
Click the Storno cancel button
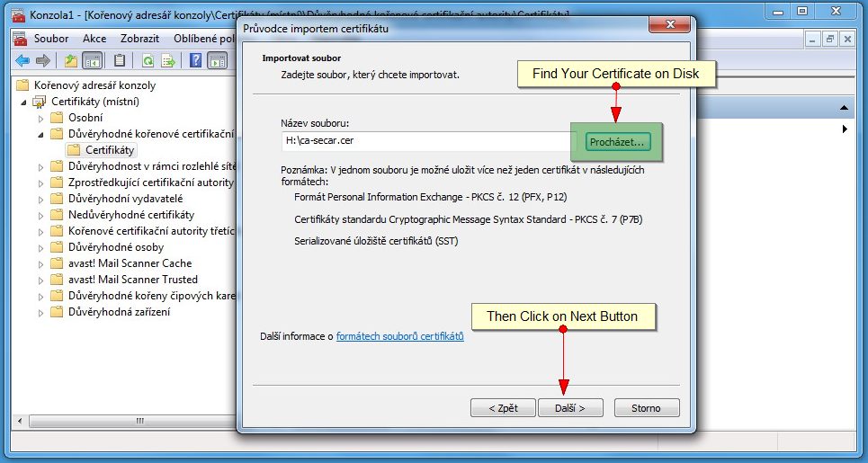(646, 407)
